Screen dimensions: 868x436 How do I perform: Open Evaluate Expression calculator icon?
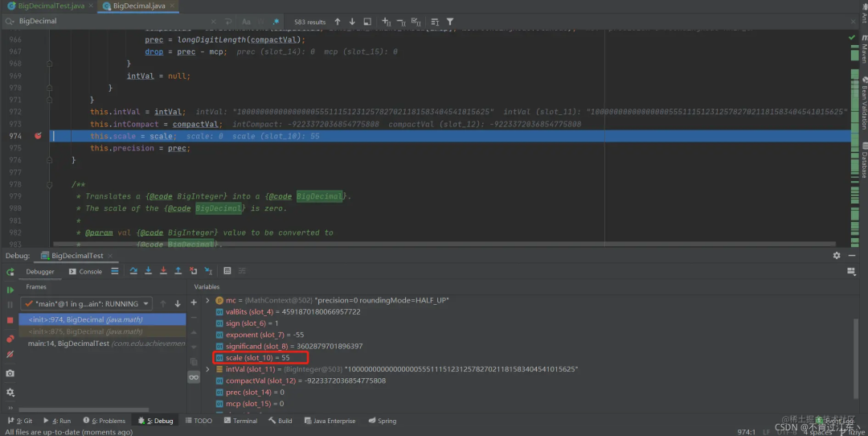pyautogui.click(x=227, y=271)
